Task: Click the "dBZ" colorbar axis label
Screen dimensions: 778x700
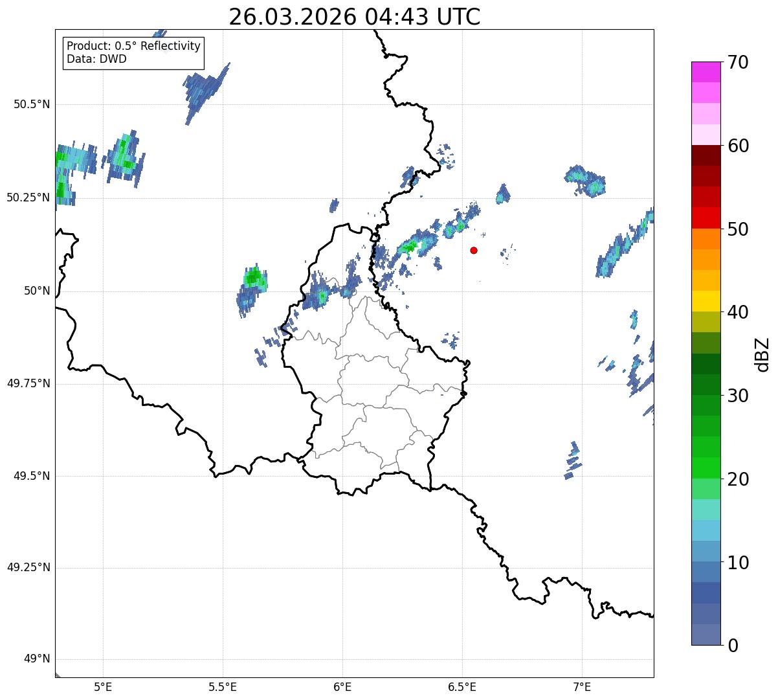Action: (762, 354)
